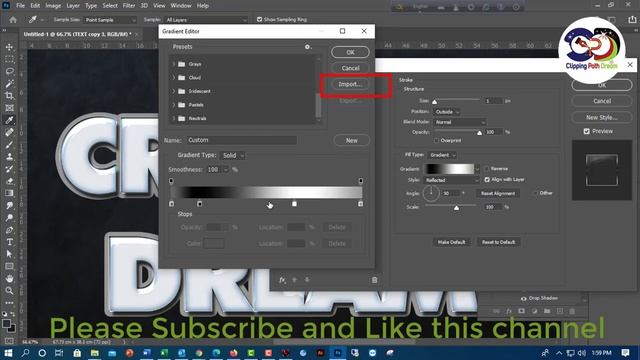Click OK in Gradient Editor

(x=351, y=52)
